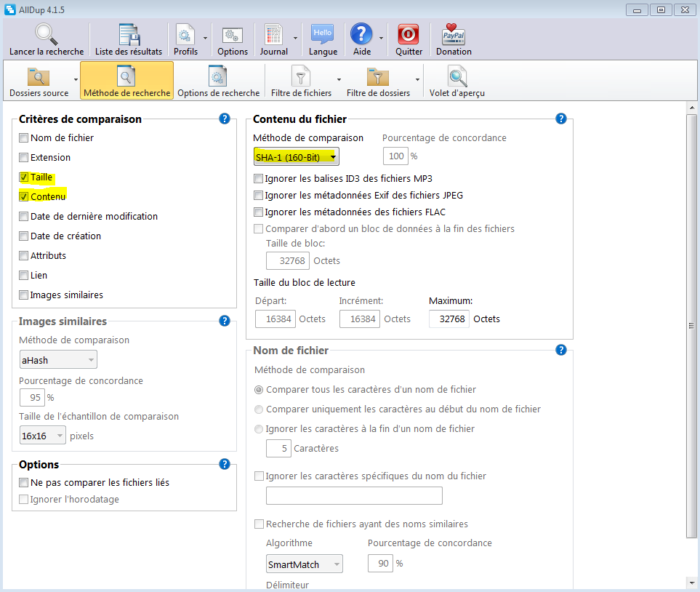Image resolution: width=700 pixels, height=592 pixels.
Task: Open the Filtre de dossiers section
Action: click(378, 80)
